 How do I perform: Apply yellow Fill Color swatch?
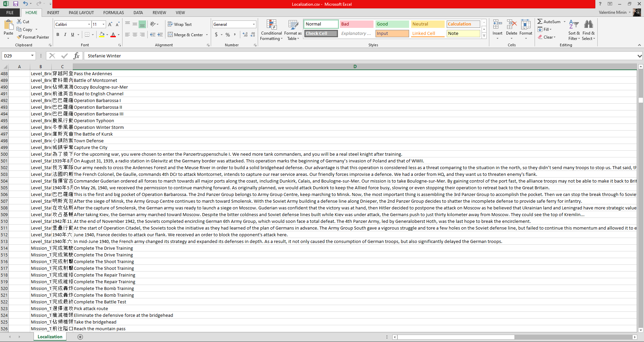pyautogui.click(x=102, y=35)
